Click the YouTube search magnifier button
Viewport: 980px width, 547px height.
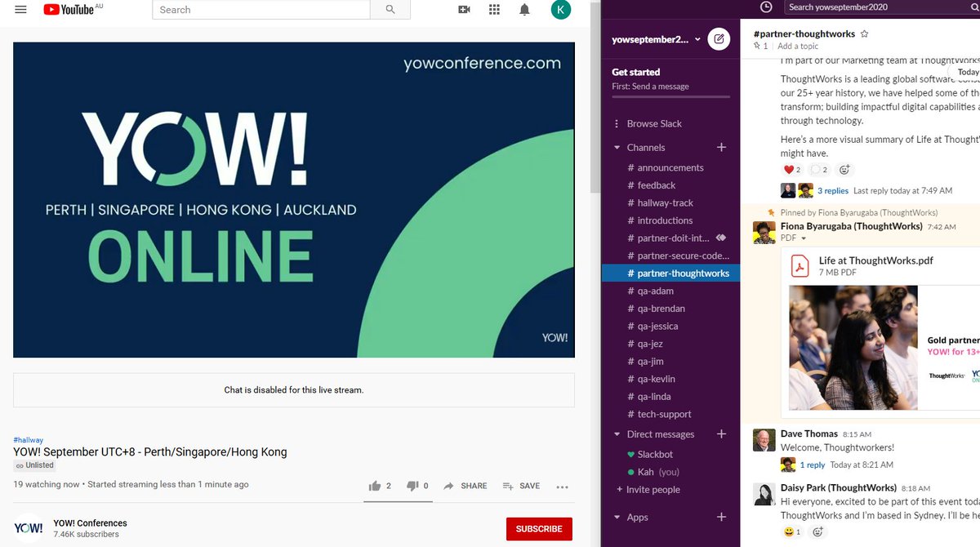(x=390, y=10)
